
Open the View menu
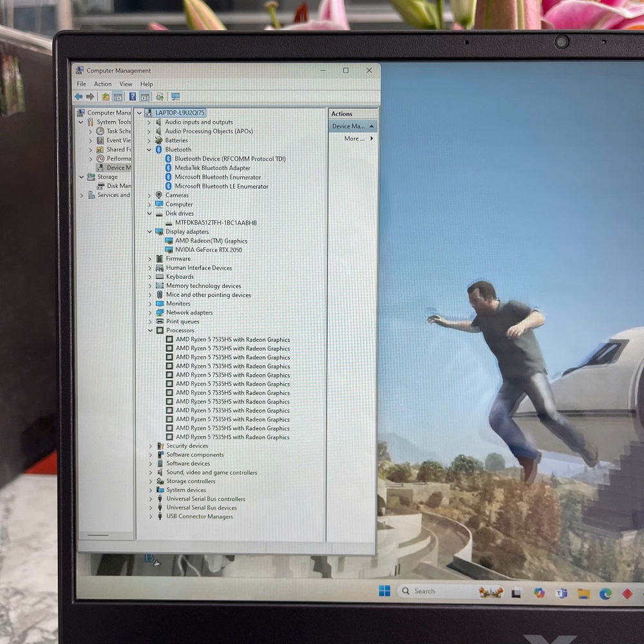tap(126, 84)
